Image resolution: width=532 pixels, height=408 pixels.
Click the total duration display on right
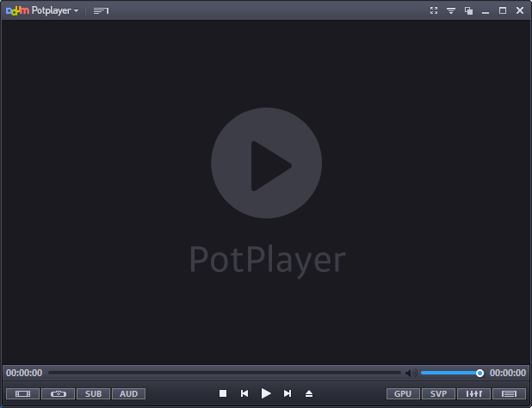(508, 373)
